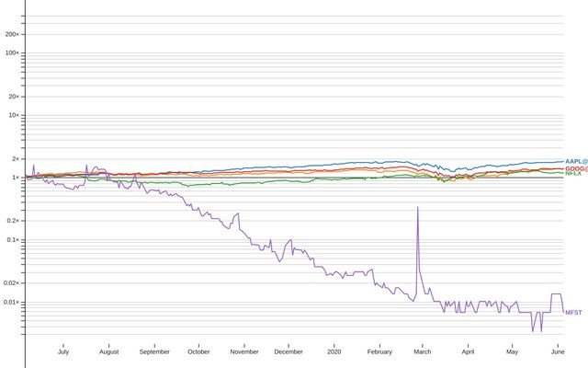
Task: Click the 0.01× y-axis tick label
Action: tap(11, 302)
